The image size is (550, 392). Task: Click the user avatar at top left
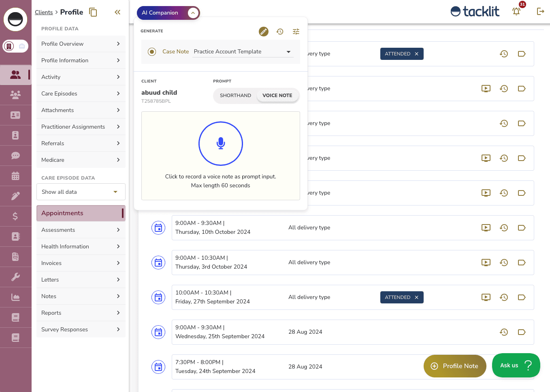15,19
